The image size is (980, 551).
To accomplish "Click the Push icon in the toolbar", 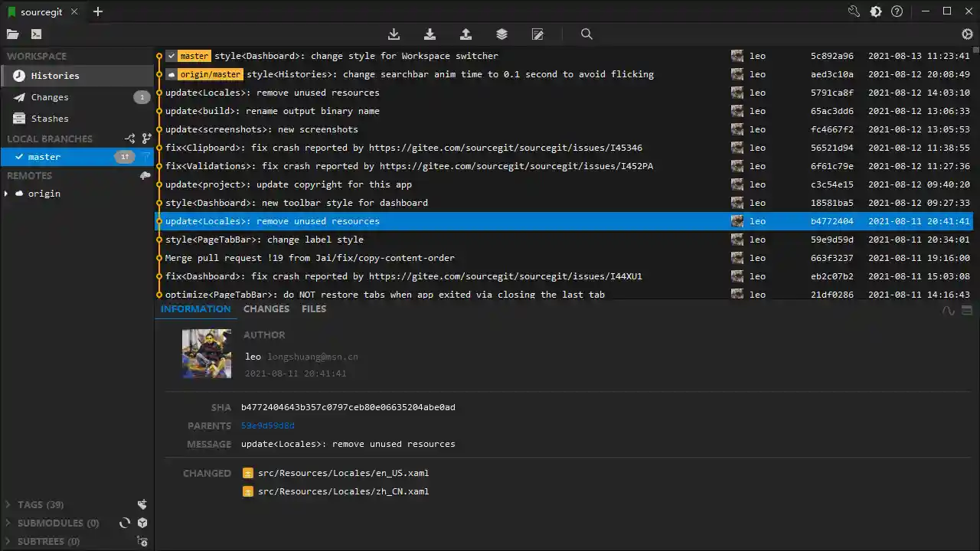I will point(465,34).
